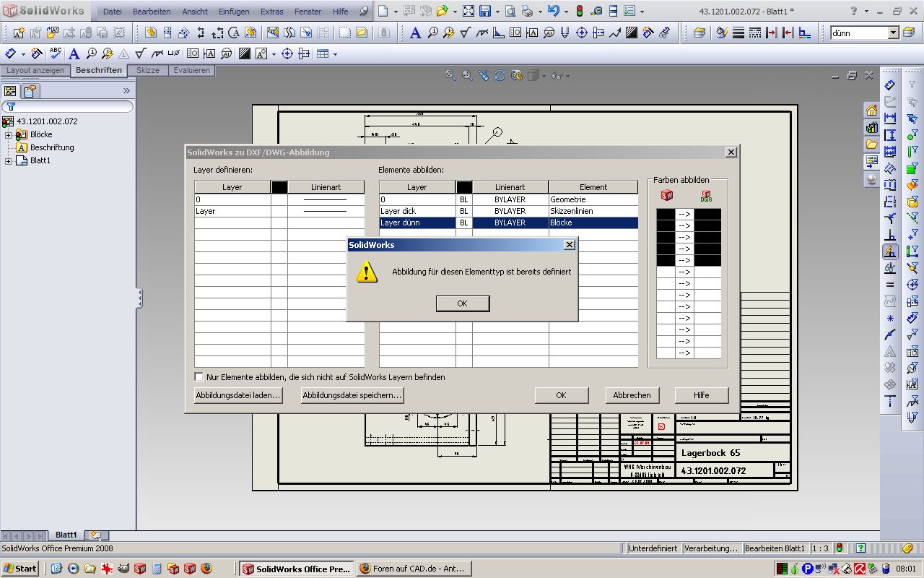This screenshot has width=924, height=578.
Task: Expand the Blöcke tree node
Action: [9, 135]
